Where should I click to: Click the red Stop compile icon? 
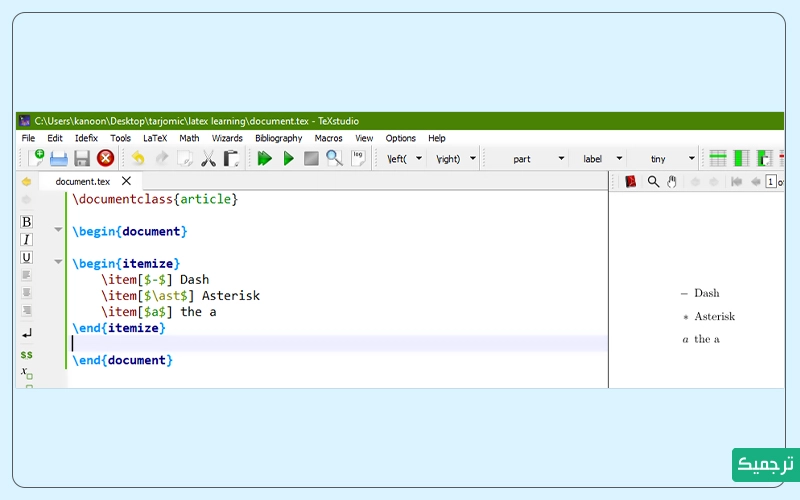point(105,158)
